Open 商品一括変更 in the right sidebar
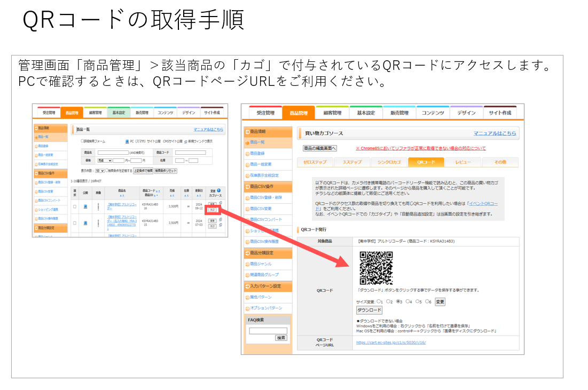 coord(261,164)
